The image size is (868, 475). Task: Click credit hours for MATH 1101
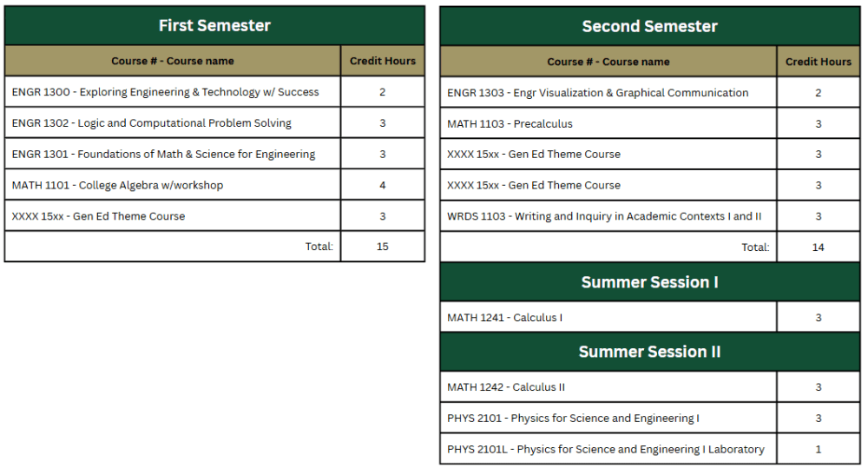(x=383, y=185)
